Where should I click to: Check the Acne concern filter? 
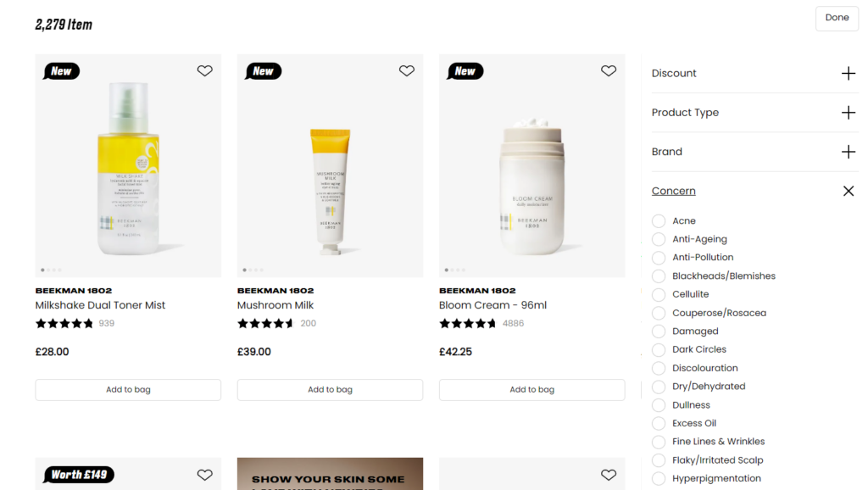coord(658,220)
